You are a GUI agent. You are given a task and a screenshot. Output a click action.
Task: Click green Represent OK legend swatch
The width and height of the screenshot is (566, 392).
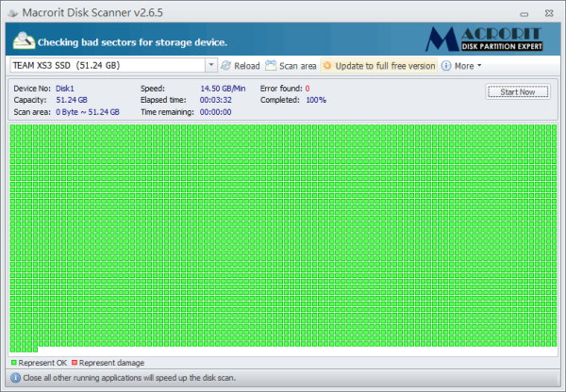point(14,363)
